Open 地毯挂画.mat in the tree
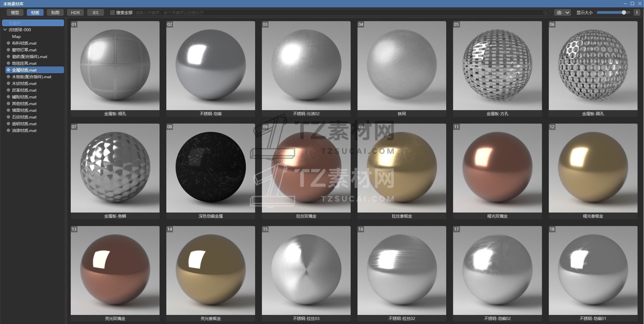Image resolution: width=644 pixels, height=324 pixels. tap(24, 63)
